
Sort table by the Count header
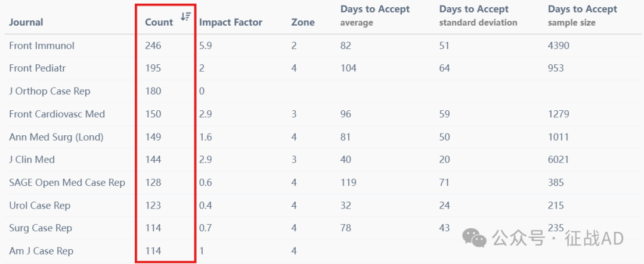(x=159, y=22)
